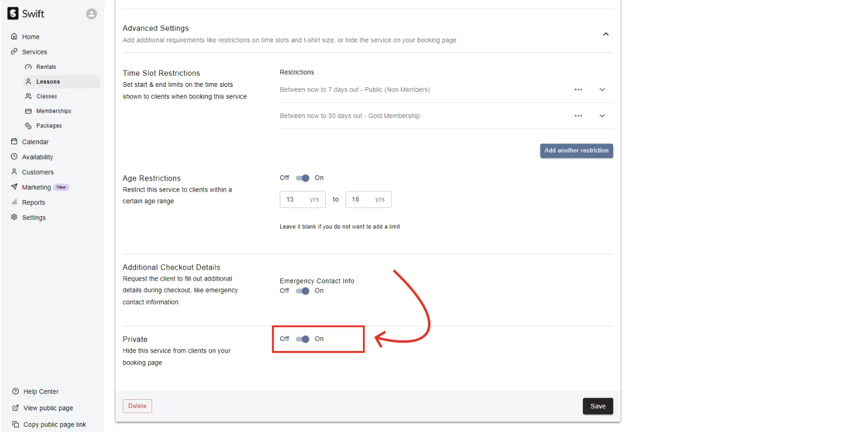
Task: Open the Customers page
Action: tap(38, 172)
